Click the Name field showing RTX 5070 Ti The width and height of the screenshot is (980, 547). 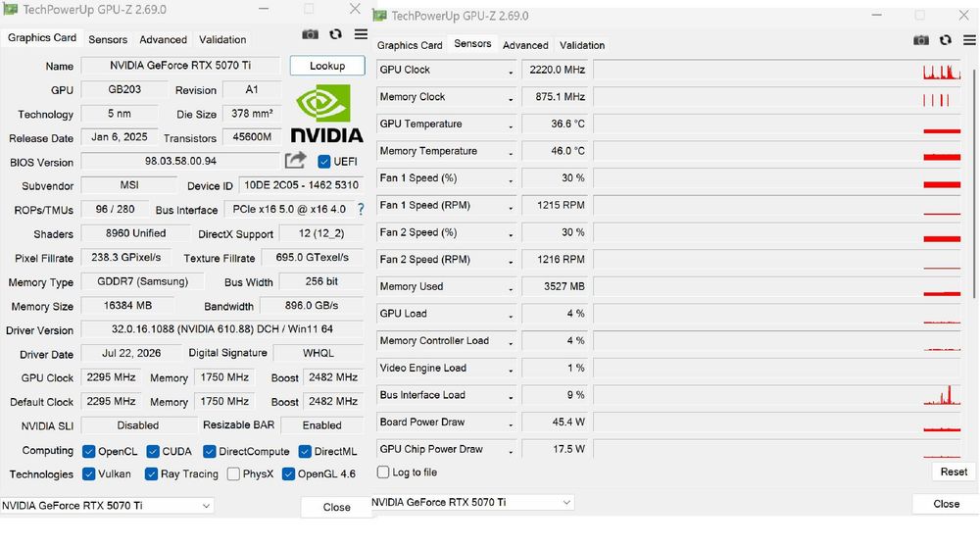[180, 66]
